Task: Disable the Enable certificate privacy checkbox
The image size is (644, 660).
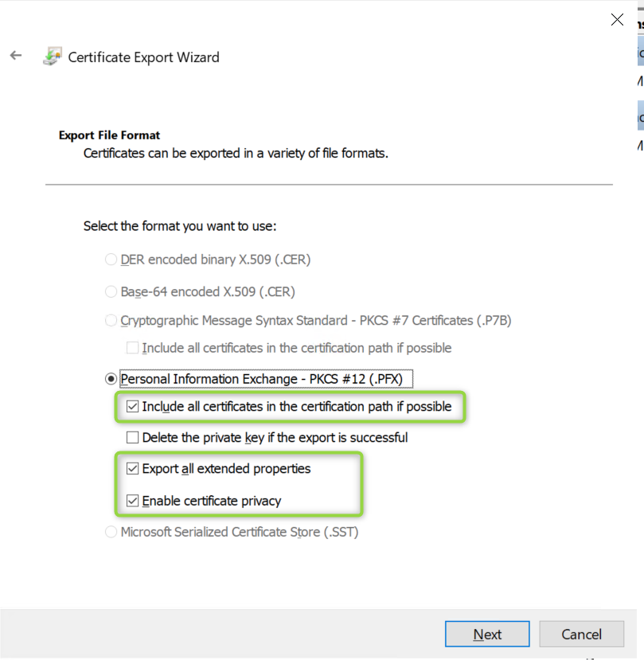Action: (132, 501)
